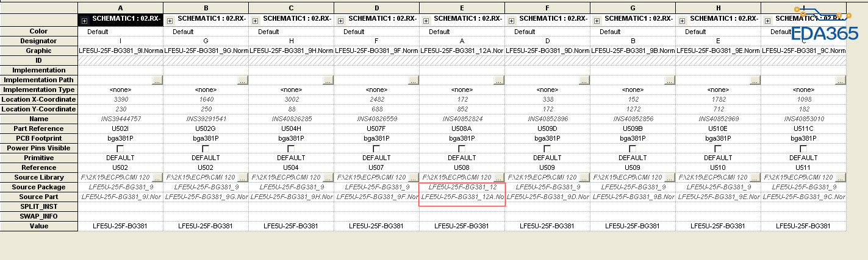Screen dimensions: 868x260
Task: Select the Source Package row header
Action: click(x=39, y=187)
